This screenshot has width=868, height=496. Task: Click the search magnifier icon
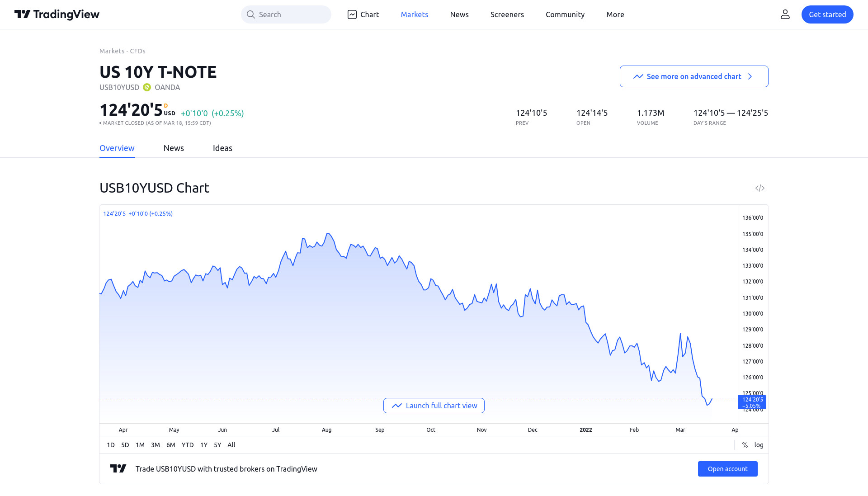250,14
